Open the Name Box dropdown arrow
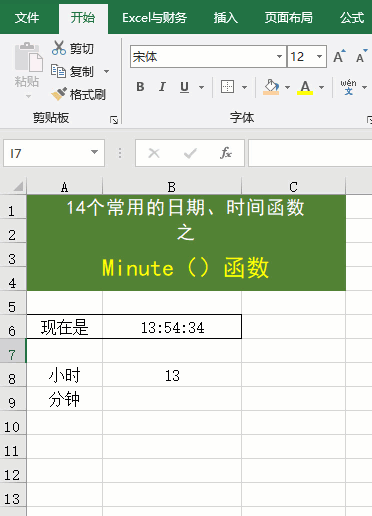This screenshot has height=516, width=372. click(94, 153)
